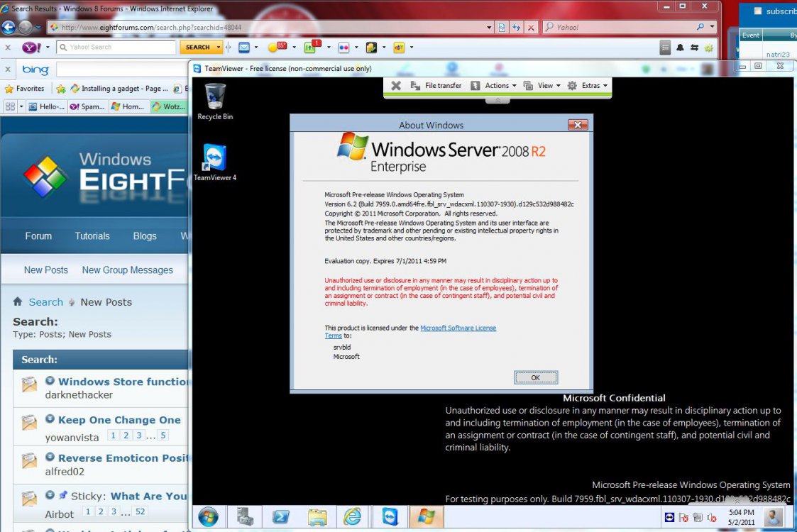The width and height of the screenshot is (797, 532).
Task: Click OK in the About Windows dialog
Action: coord(536,377)
